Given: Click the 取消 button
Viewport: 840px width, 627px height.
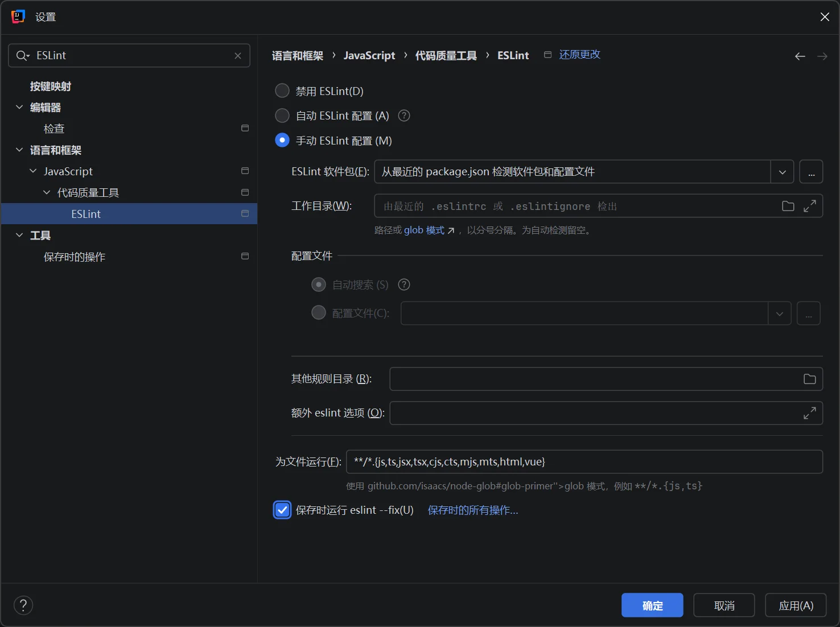Looking at the screenshot, I should point(724,605).
